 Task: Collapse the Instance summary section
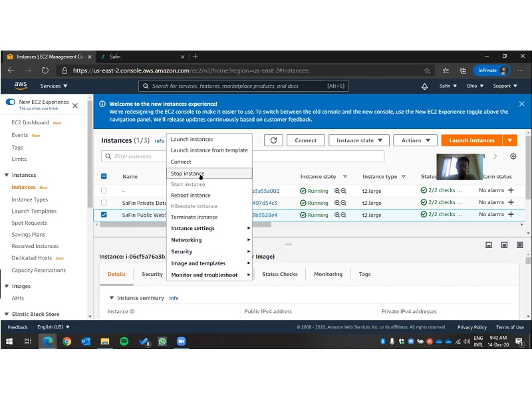111,298
